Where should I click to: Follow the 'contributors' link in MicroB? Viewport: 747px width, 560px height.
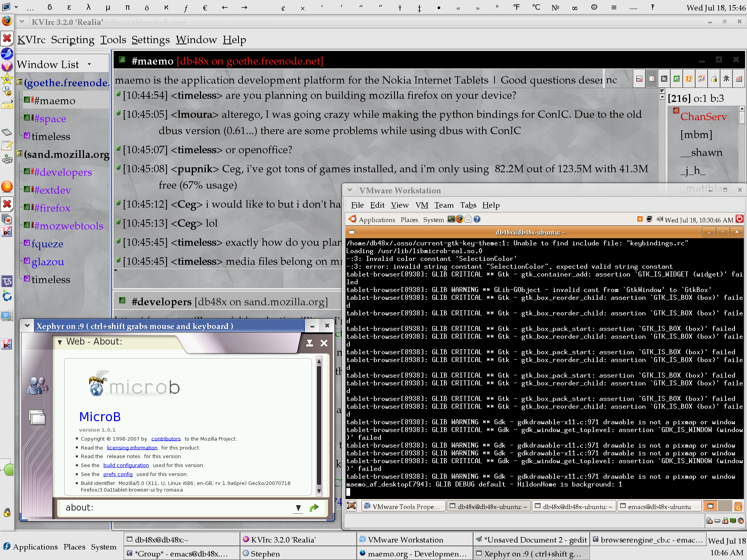166,439
